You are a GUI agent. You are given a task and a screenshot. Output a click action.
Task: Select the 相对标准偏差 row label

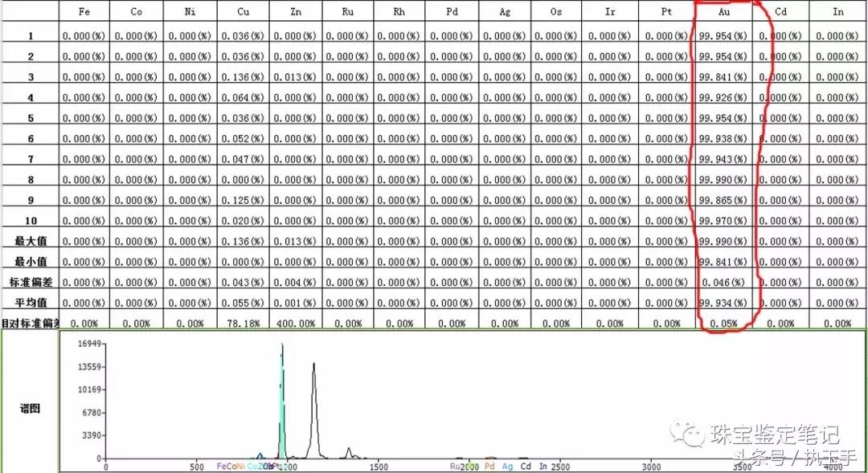coord(31,323)
